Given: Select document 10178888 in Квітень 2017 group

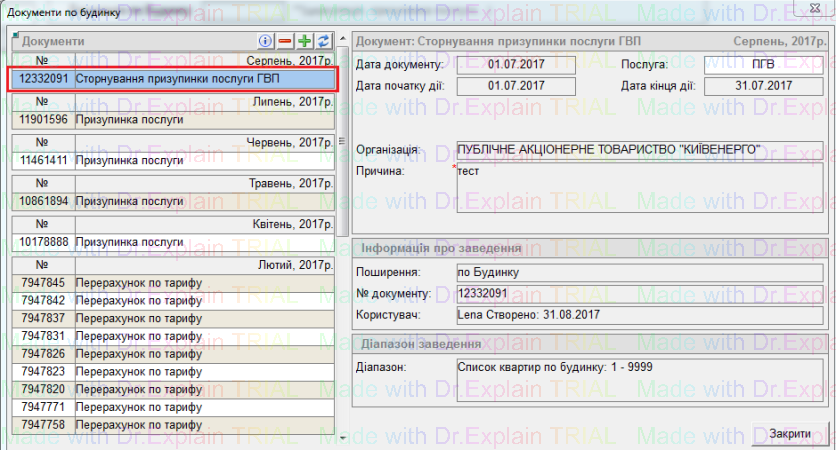Looking at the screenshot, I should (173, 242).
